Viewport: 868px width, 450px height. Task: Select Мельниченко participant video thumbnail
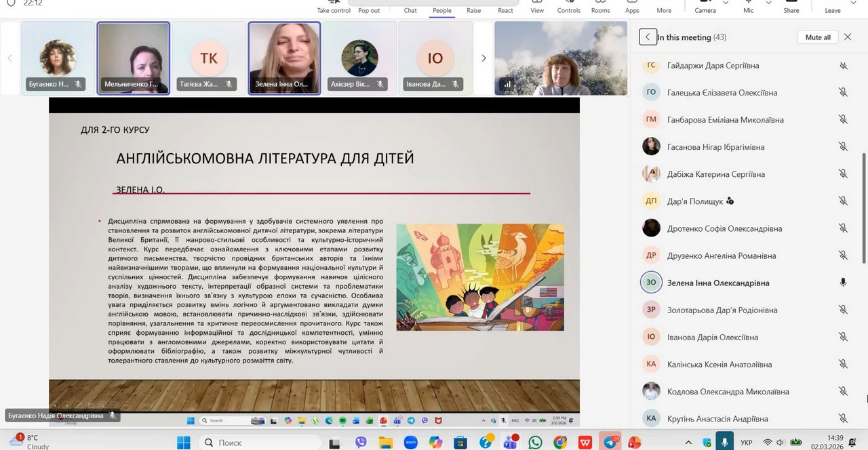pyautogui.click(x=134, y=58)
